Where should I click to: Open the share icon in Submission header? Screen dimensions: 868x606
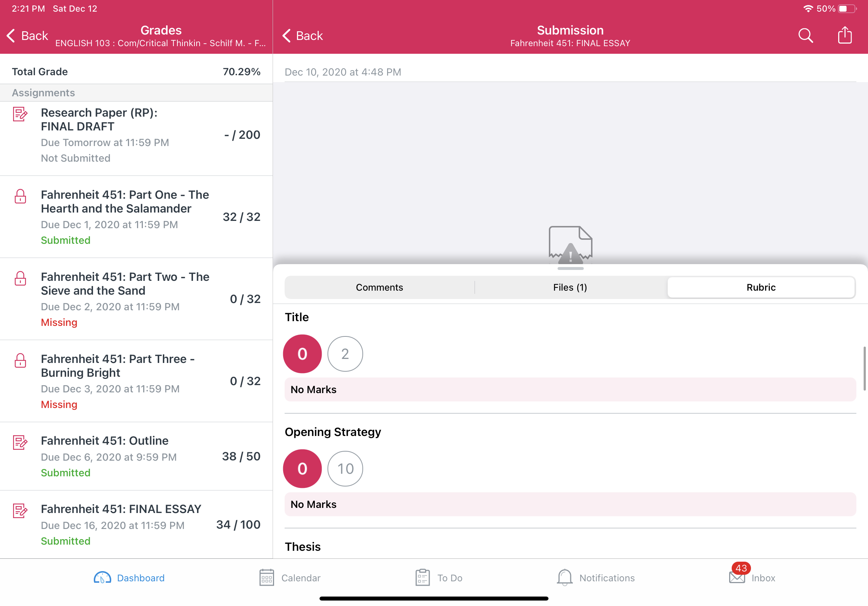pos(845,35)
